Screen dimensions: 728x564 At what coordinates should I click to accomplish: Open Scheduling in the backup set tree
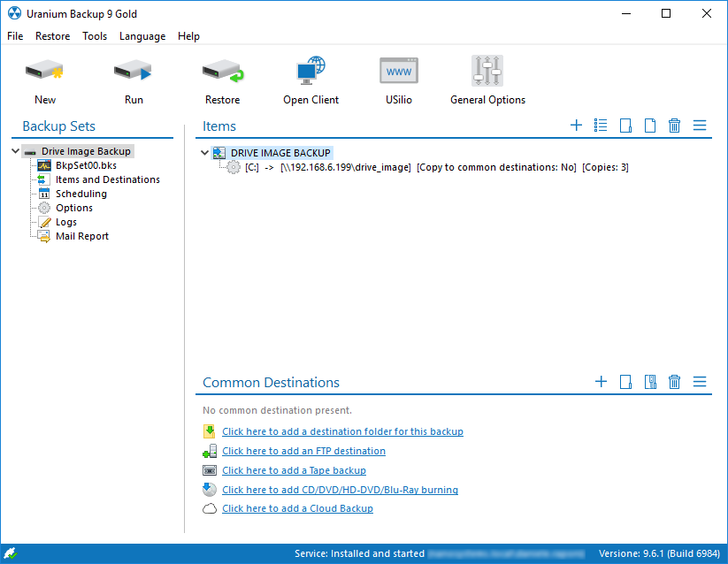(x=81, y=194)
